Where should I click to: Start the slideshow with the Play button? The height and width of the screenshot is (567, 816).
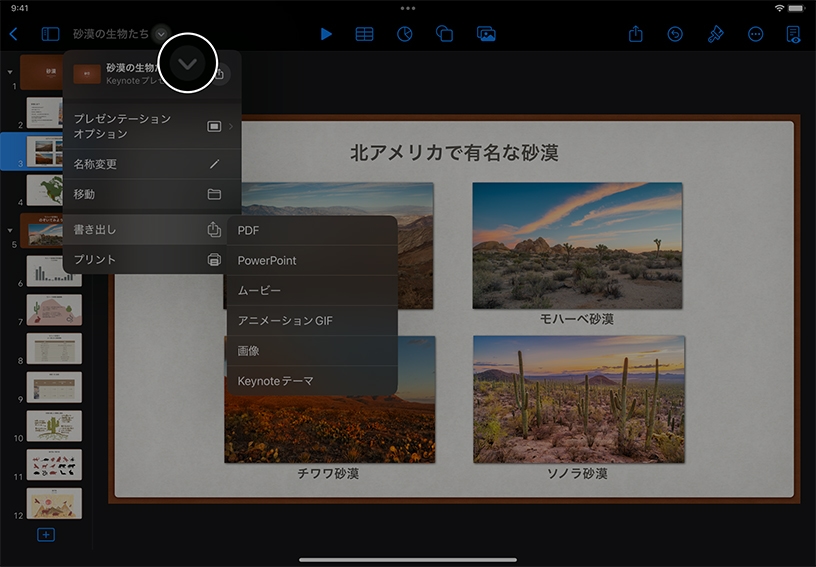[326, 34]
